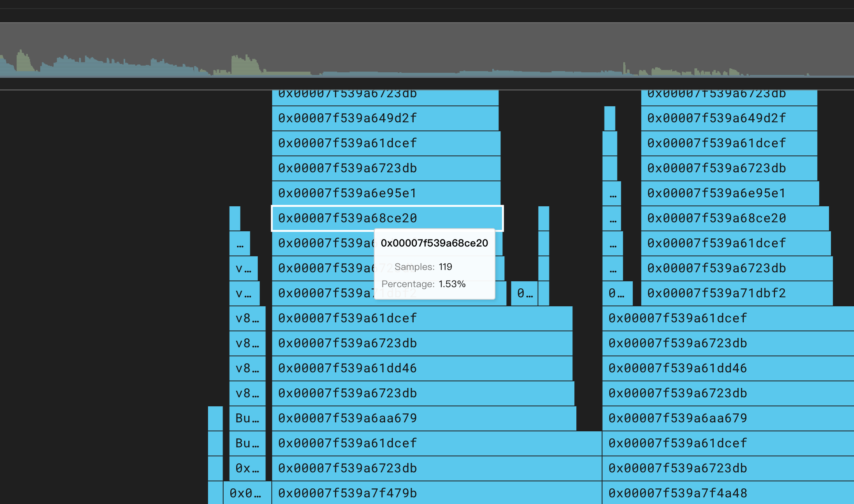Image resolution: width=854 pixels, height=504 pixels.
Task: Select 0x00007f539a6aa679 frame in right stack
Action: click(x=727, y=418)
